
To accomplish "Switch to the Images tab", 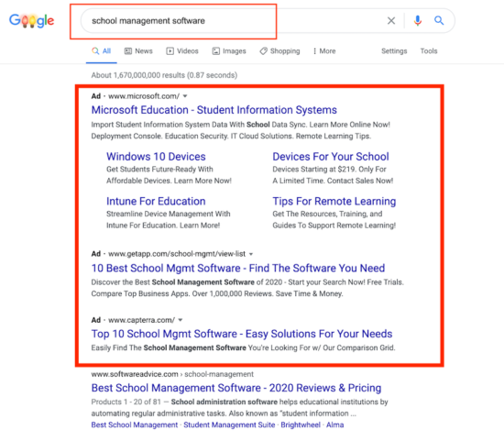I will tap(229, 51).
